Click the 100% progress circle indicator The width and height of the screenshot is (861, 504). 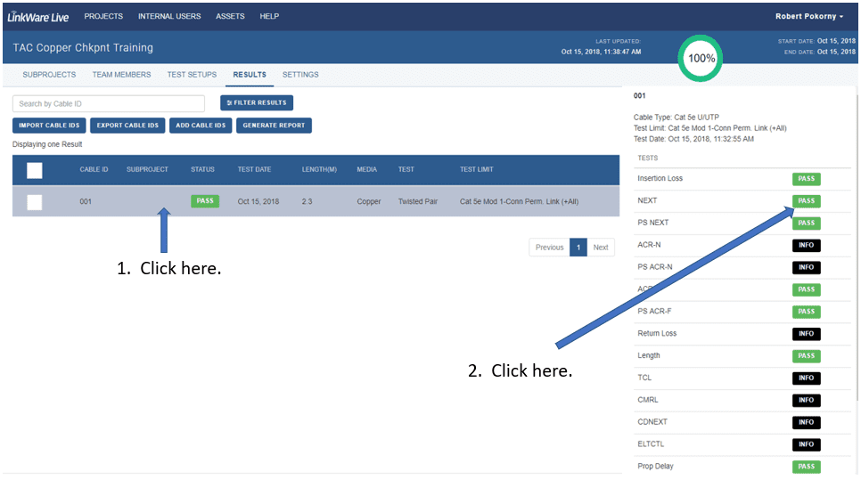701,58
